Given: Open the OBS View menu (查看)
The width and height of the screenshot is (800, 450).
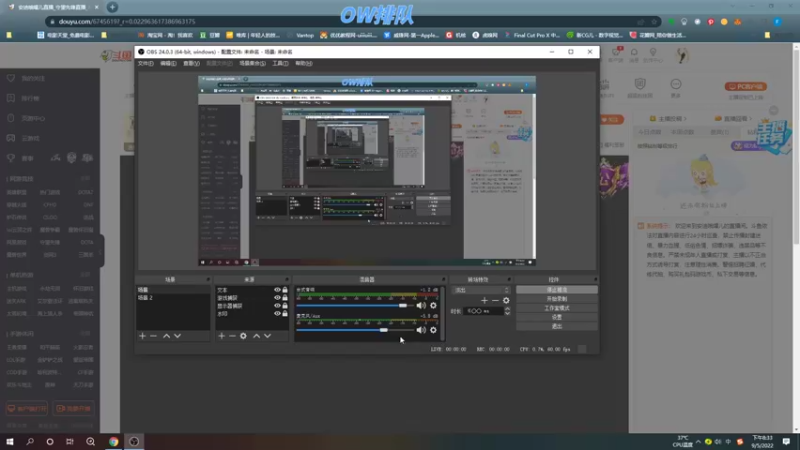Looking at the screenshot, I should 191,63.
